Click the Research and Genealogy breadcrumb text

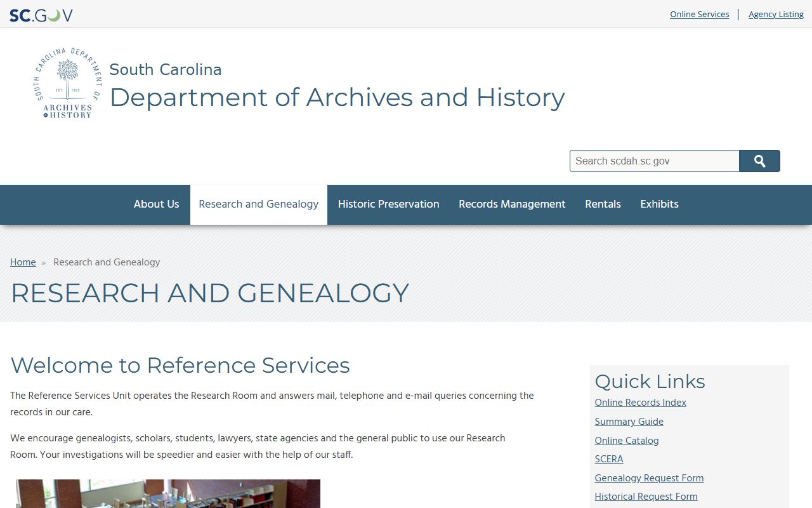point(107,262)
